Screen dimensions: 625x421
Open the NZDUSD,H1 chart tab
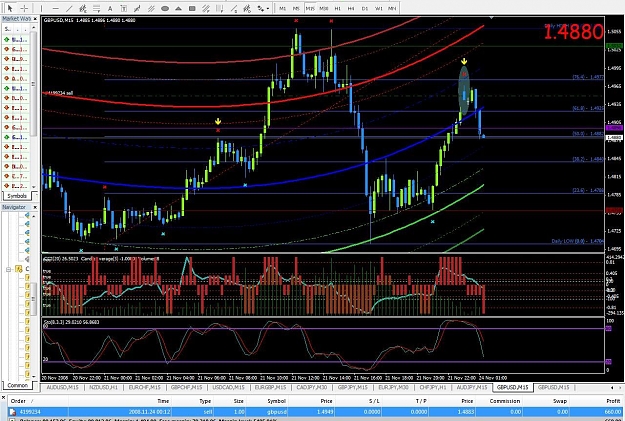click(103, 387)
